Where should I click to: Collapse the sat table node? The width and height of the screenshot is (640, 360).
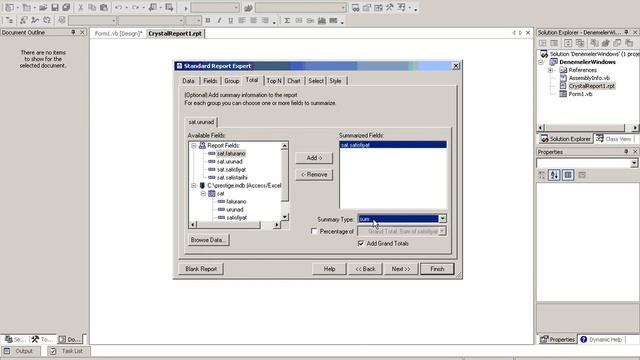203,193
